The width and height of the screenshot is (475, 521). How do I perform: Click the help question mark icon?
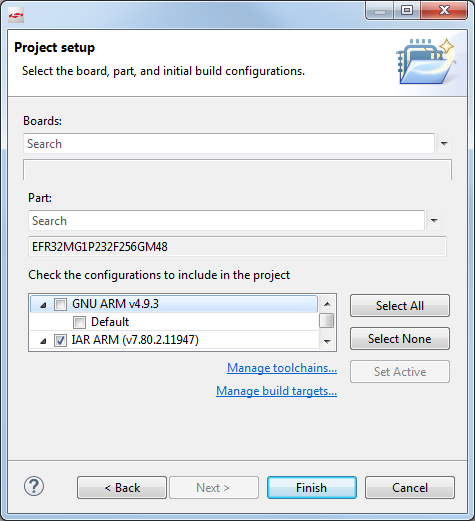[x=34, y=486]
